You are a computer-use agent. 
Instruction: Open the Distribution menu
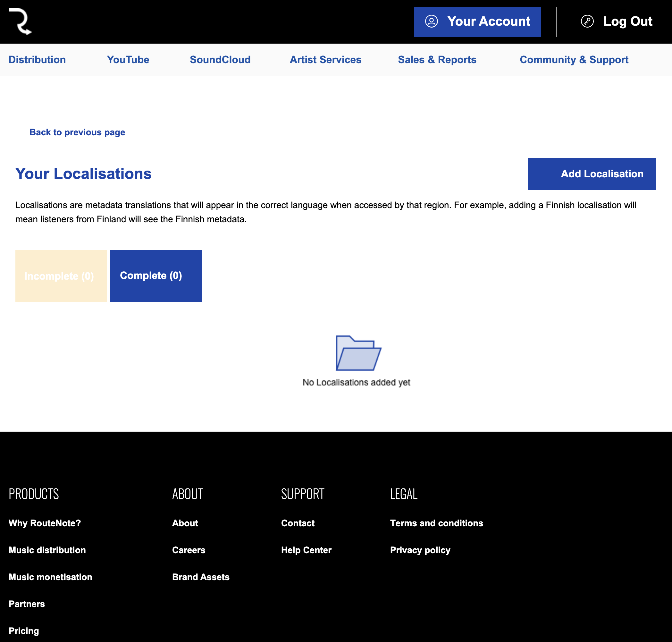(37, 60)
